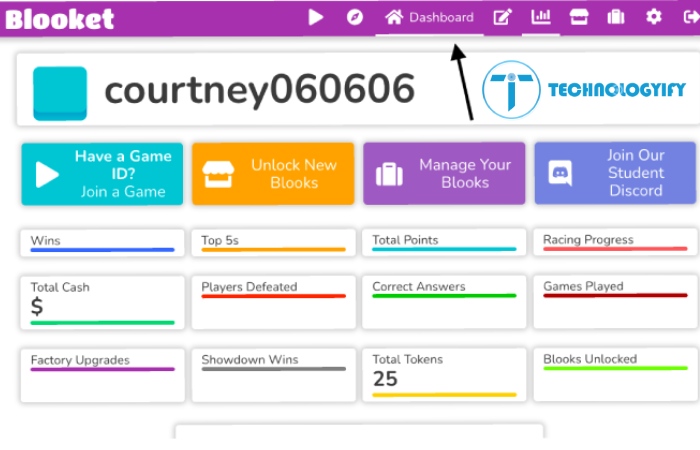Select the Total Cash stat card
This screenshot has width=700, height=450.
102,303
